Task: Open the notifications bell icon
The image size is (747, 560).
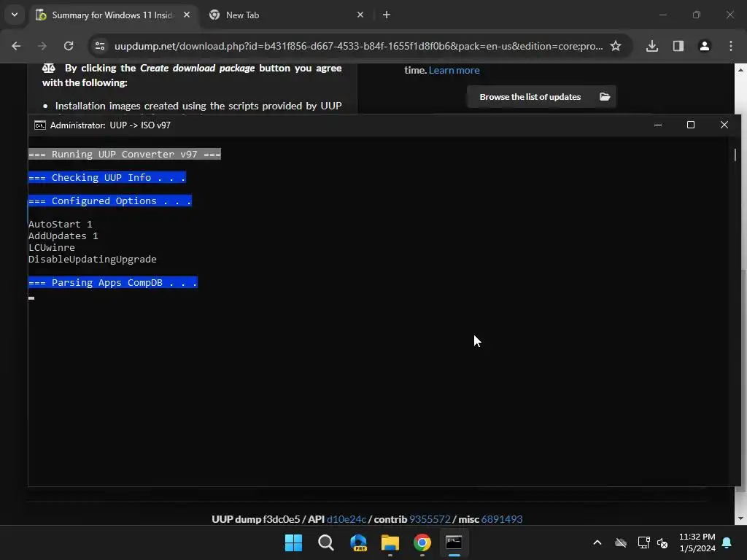Action: click(x=727, y=542)
